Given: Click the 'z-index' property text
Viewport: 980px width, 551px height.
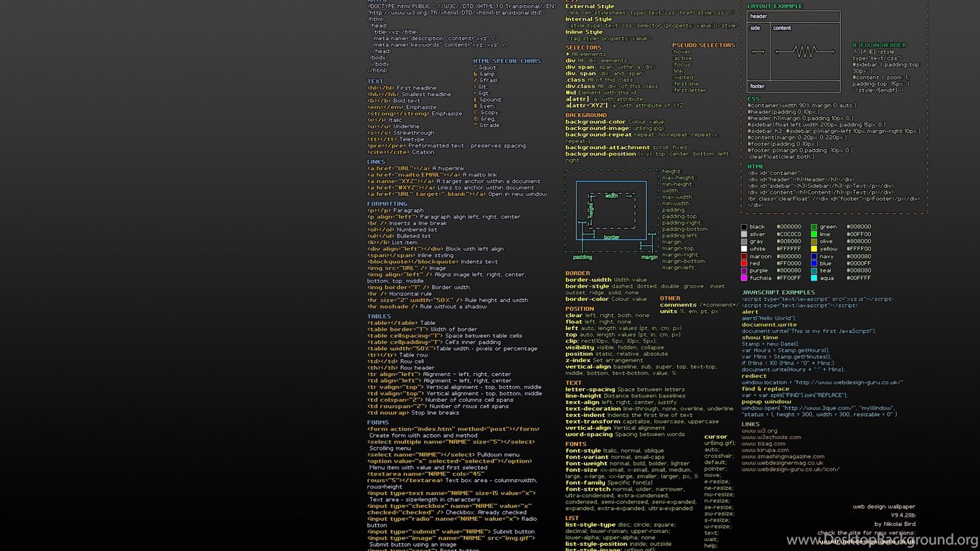Looking at the screenshot, I should coord(578,360).
